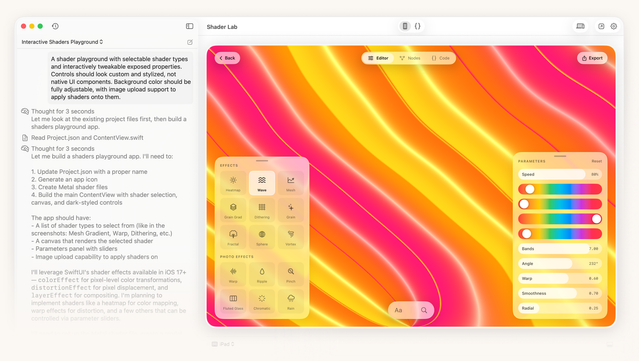639x361 pixels.
Task: Open the settings gear
Action: (614, 26)
